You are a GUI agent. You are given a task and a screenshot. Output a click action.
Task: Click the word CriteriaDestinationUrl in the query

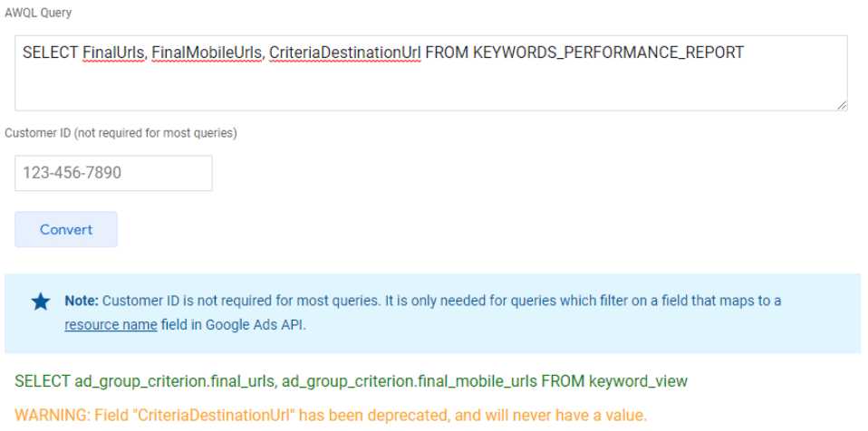(345, 53)
